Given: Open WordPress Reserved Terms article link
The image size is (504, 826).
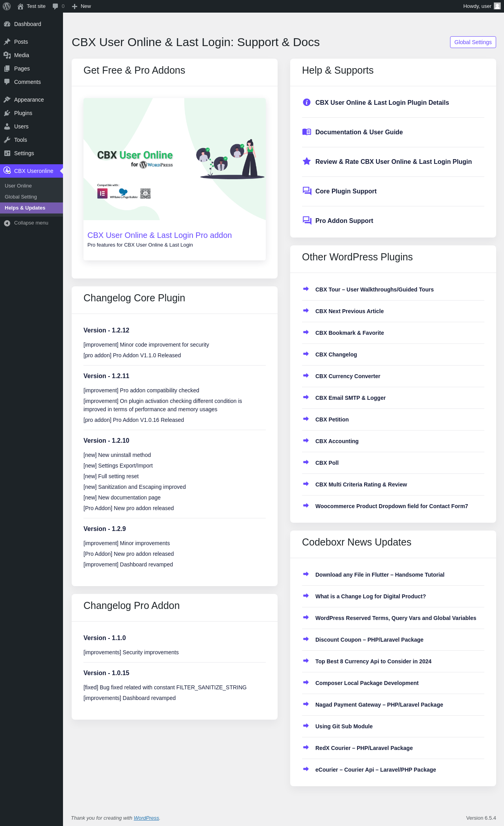Looking at the screenshot, I should click(x=396, y=618).
